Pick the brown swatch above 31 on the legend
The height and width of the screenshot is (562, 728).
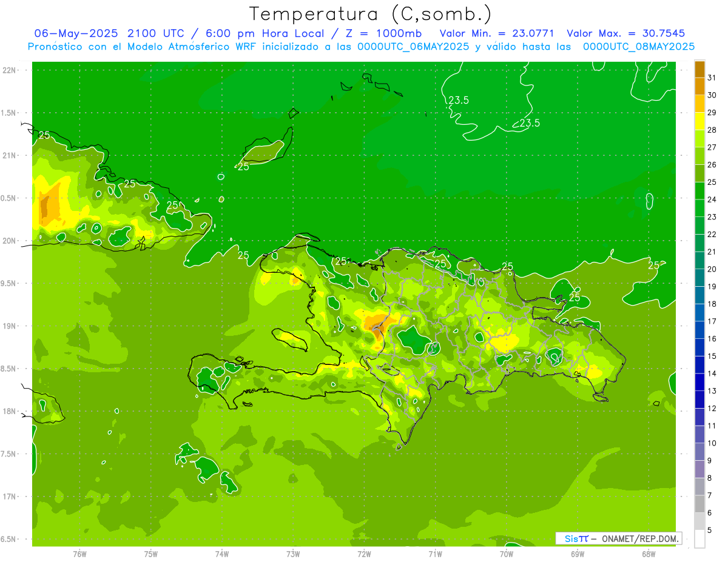[699, 69]
